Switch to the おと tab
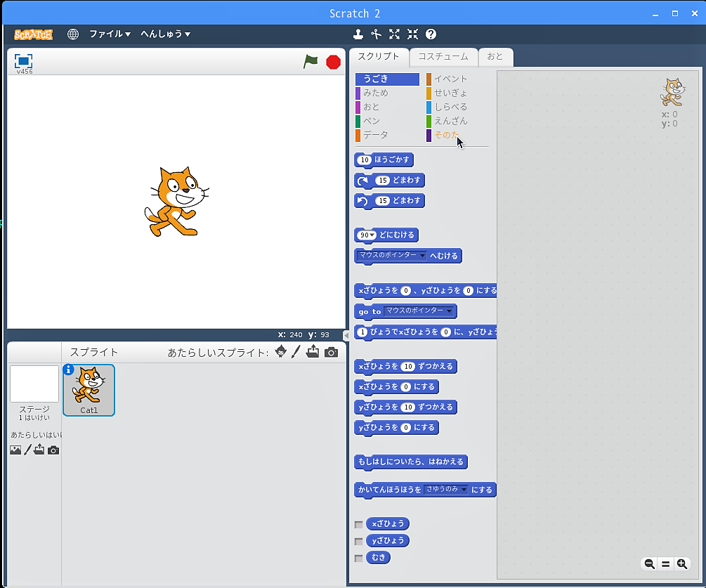This screenshot has height=588, width=706. click(495, 57)
